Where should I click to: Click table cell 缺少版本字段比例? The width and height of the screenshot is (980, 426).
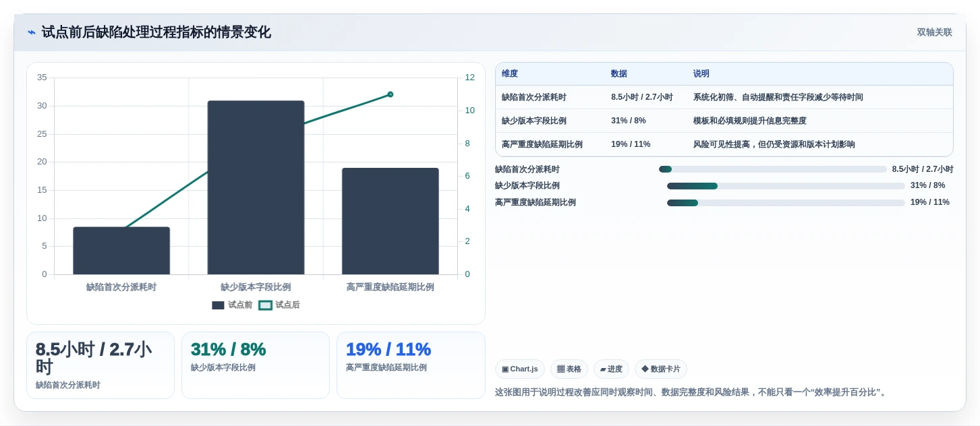click(x=534, y=121)
